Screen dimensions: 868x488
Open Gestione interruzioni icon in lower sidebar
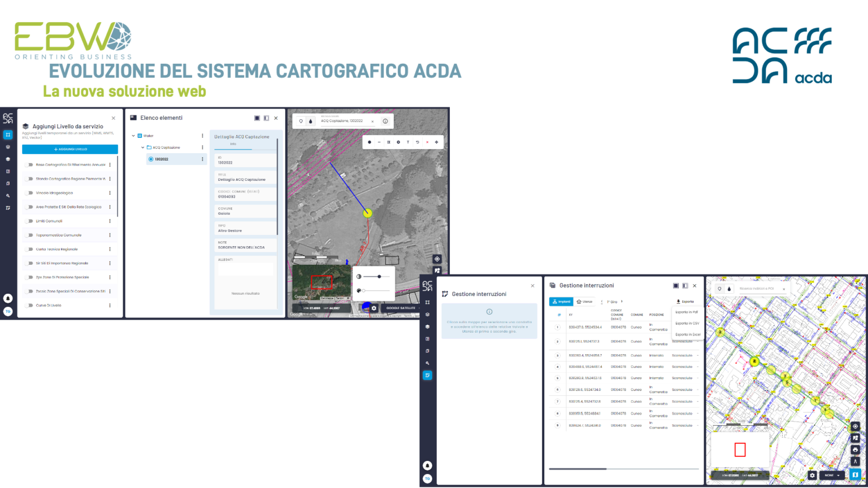coord(427,375)
